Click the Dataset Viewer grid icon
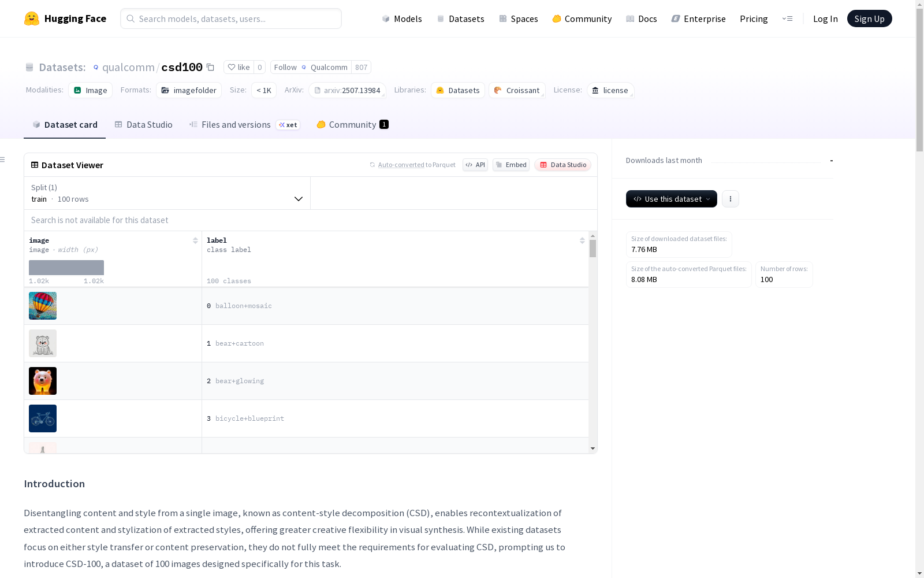This screenshot has width=924, height=578. (x=35, y=165)
